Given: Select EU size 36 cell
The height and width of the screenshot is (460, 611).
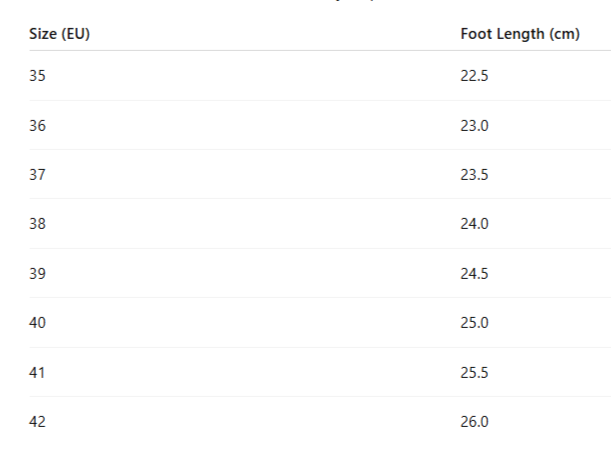Looking at the screenshot, I should click(x=38, y=126).
